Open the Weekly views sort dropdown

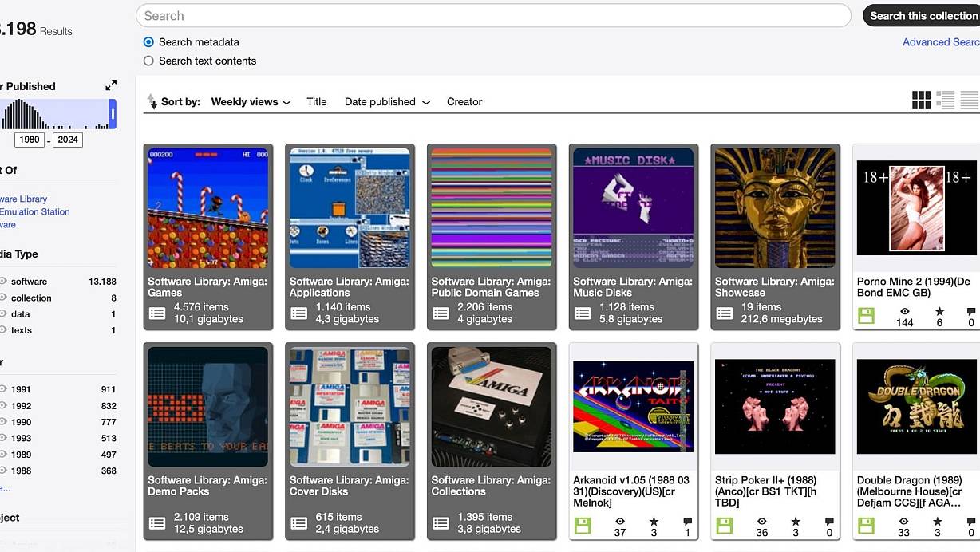251,102
